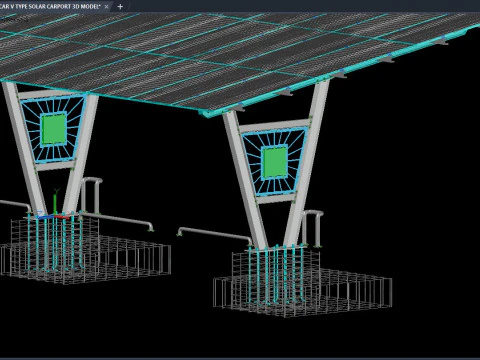Viewport: 480px width, 360px height.
Task: Select the UCS axis icon at column base
Action: (55, 205)
